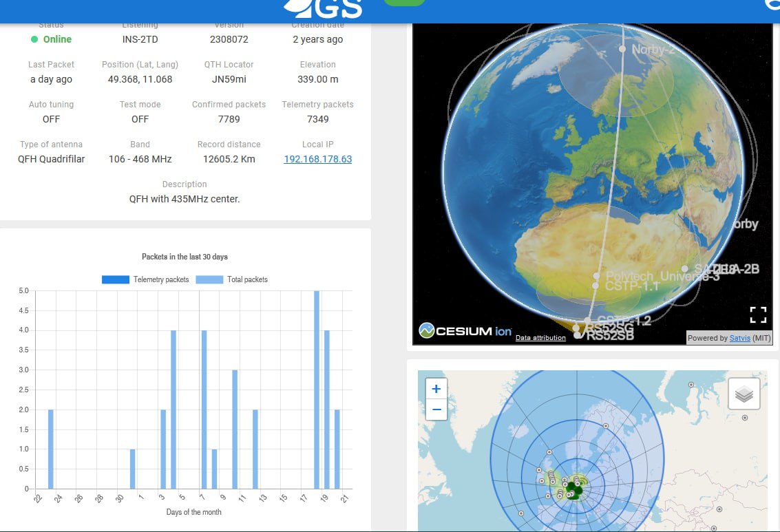Open the map layers selector

pyautogui.click(x=744, y=394)
